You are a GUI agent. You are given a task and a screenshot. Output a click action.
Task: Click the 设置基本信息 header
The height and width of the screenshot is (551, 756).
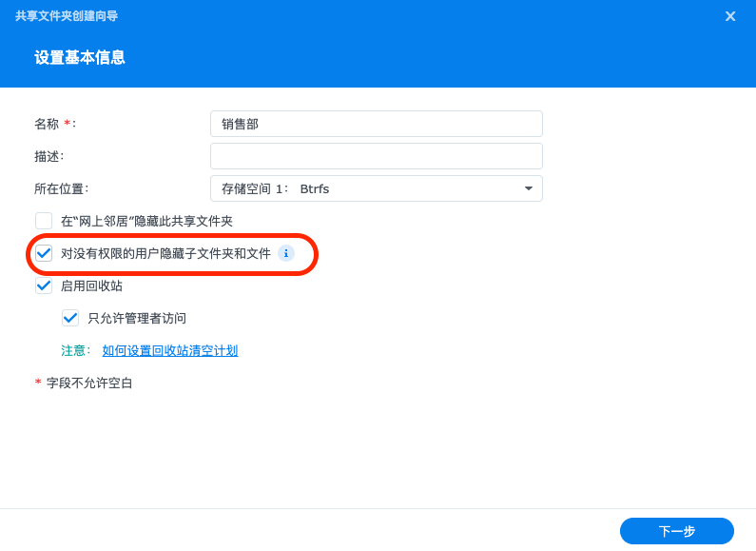point(80,57)
